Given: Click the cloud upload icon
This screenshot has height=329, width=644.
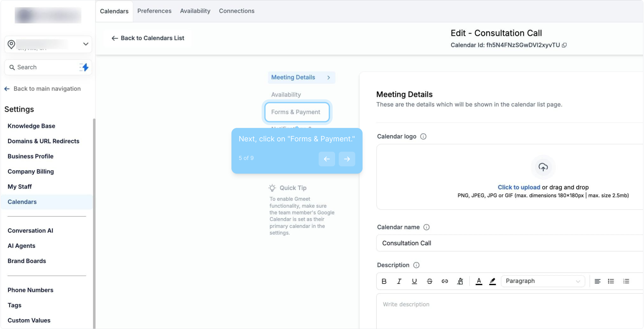Looking at the screenshot, I should pos(543,167).
